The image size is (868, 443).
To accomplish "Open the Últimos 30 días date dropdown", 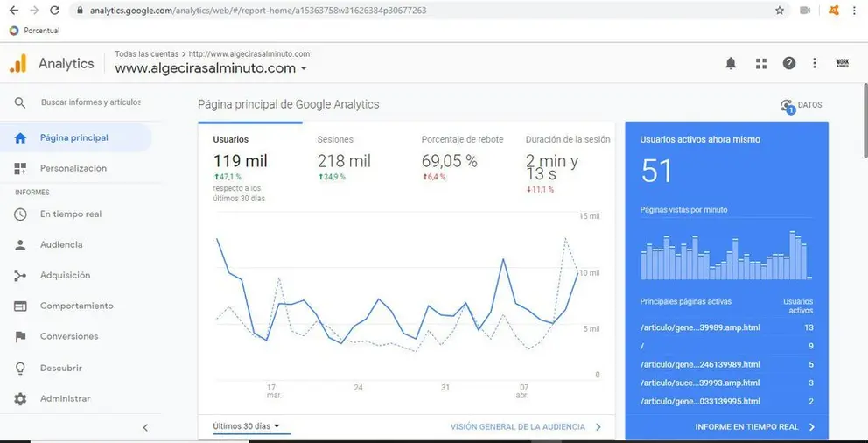I will pos(246,426).
